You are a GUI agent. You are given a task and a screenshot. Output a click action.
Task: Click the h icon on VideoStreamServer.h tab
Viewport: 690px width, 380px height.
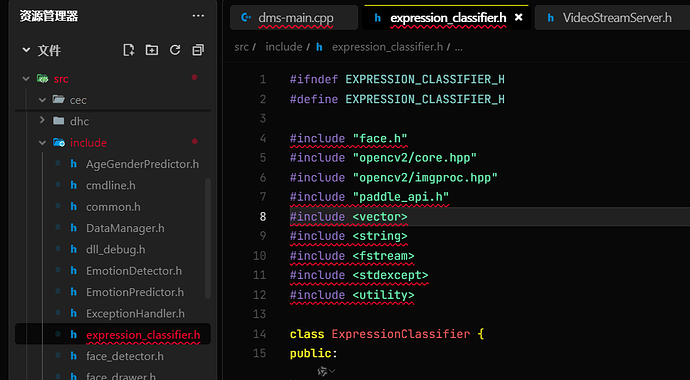click(x=551, y=18)
